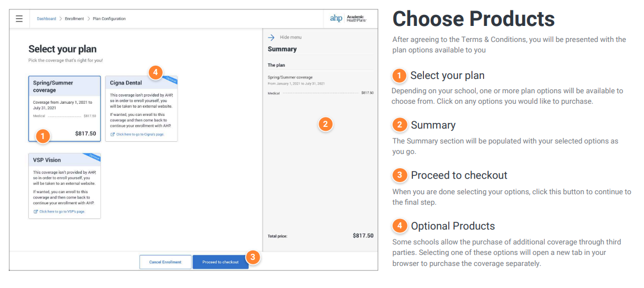The width and height of the screenshot is (644, 288).
Task: Click the Cancel Enrollment button
Action: click(x=165, y=262)
